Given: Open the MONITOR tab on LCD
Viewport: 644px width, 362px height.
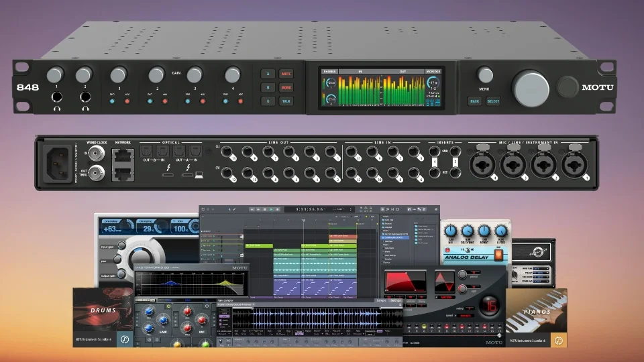Looking at the screenshot, I should 433,72.
